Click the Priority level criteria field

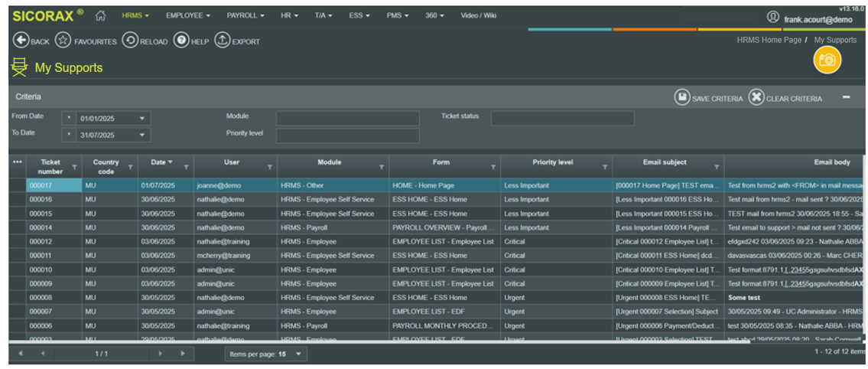pyautogui.click(x=348, y=136)
